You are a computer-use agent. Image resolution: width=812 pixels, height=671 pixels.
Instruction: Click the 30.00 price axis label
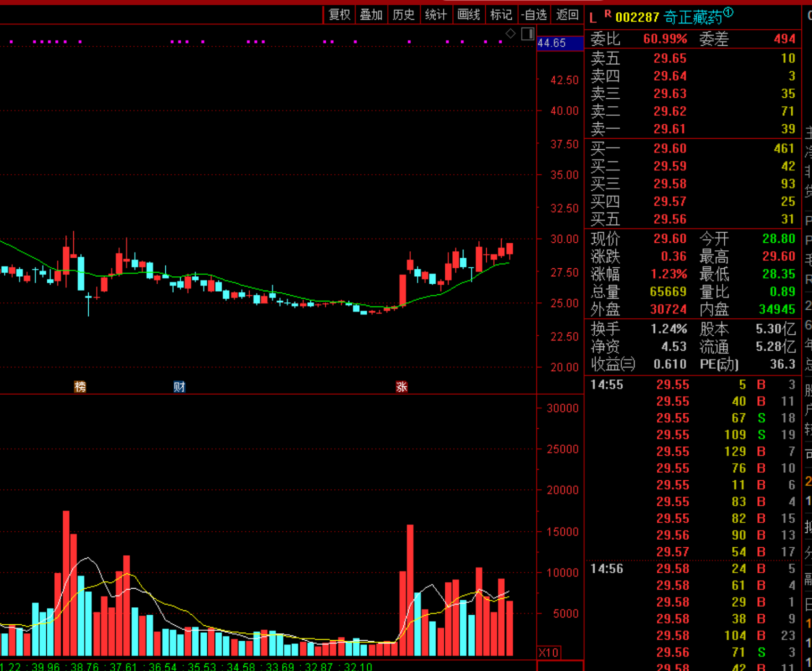[564, 239]
